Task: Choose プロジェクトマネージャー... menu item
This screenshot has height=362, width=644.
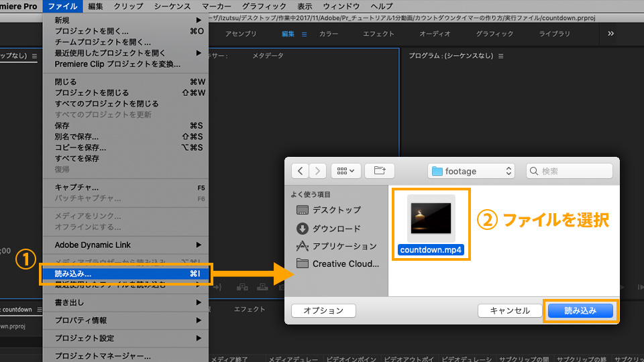Action: [125, 356]
